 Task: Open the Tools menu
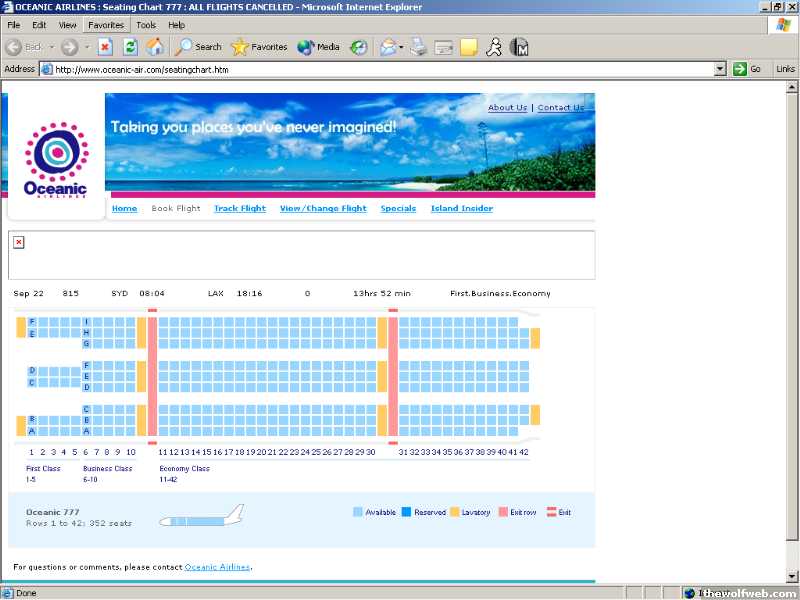click(146, 24)
